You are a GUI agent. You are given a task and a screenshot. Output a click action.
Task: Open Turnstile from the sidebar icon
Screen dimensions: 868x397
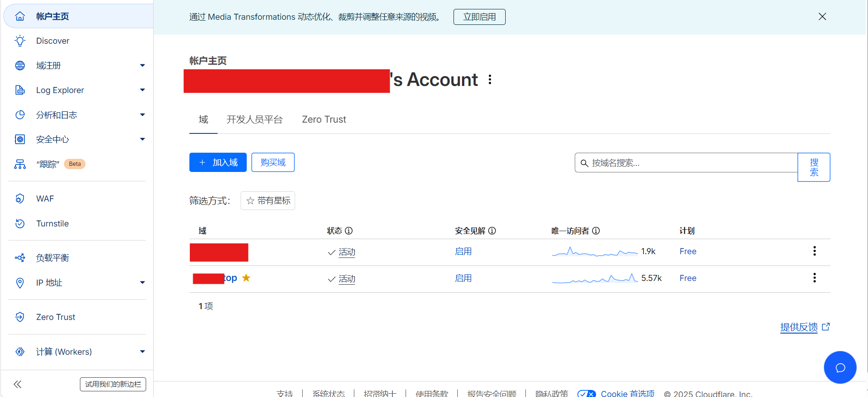click(20, 224)
